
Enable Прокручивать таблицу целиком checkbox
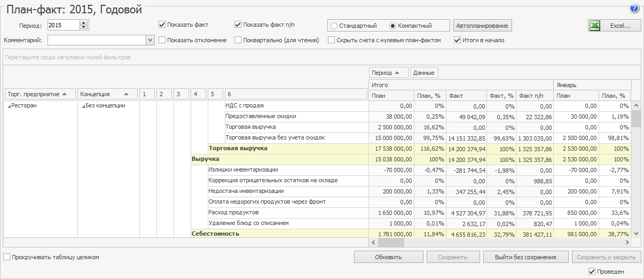coord(7,257)
